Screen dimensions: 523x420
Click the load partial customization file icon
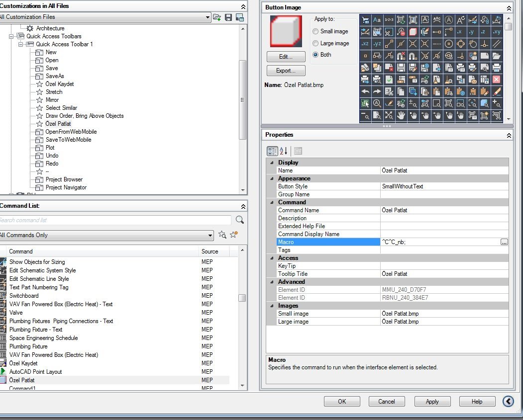pyautogui.click(x=217, y=17)
